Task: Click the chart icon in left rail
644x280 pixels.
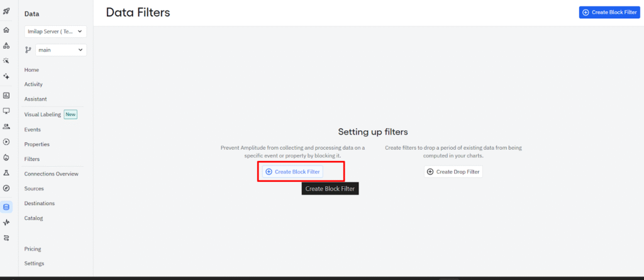Action: point(6,96)
